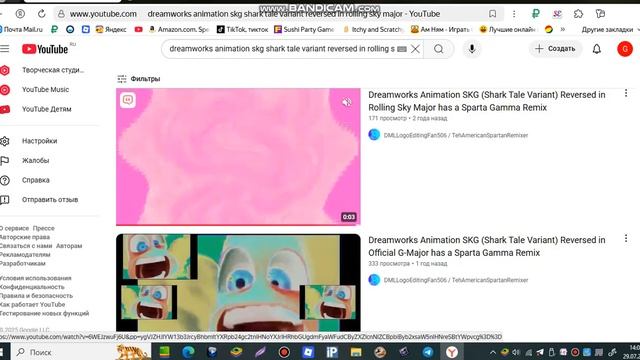Viewport: 640px width, 360px height.
Task: Submit search with the magnifier button
Action: click(x=439, y=49)
